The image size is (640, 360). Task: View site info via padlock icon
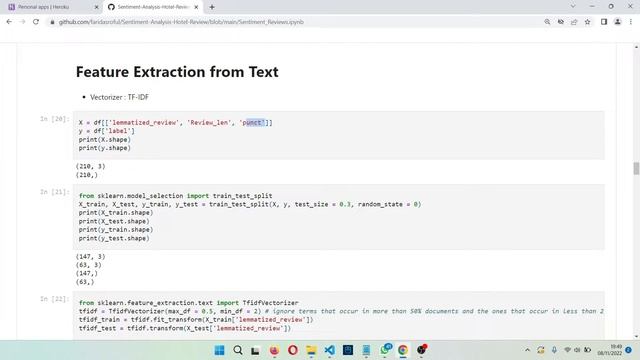(x=52, y=22)
